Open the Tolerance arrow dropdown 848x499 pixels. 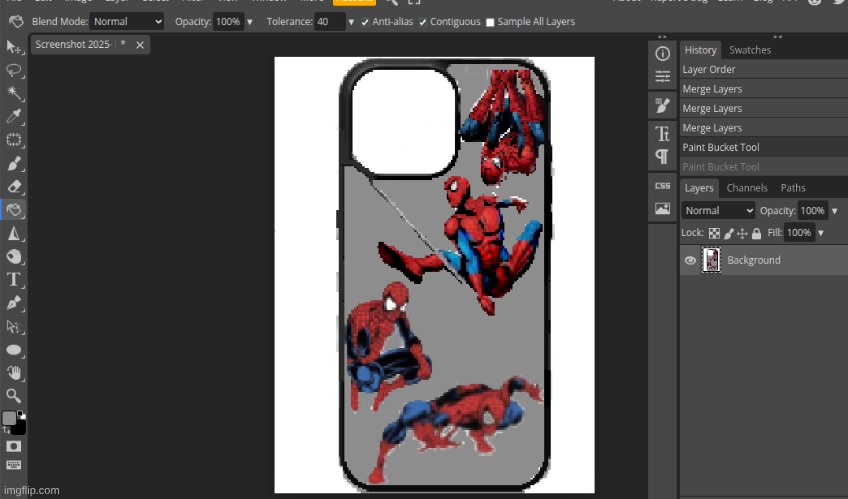[x=351, y=22]
